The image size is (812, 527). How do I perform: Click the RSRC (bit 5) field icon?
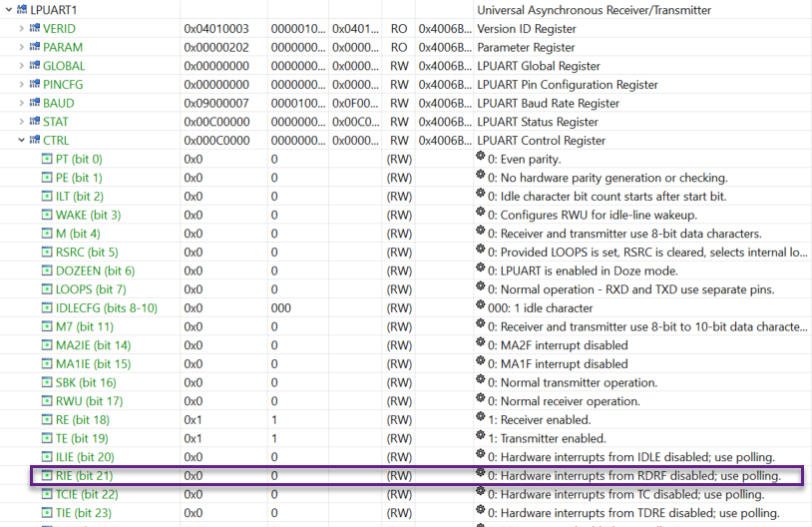47,253
